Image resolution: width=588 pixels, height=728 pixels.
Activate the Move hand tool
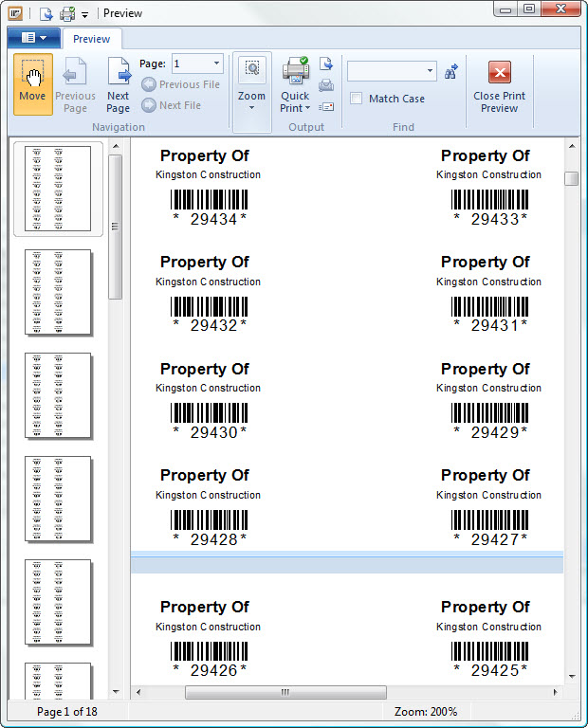(x=32, y=84)
